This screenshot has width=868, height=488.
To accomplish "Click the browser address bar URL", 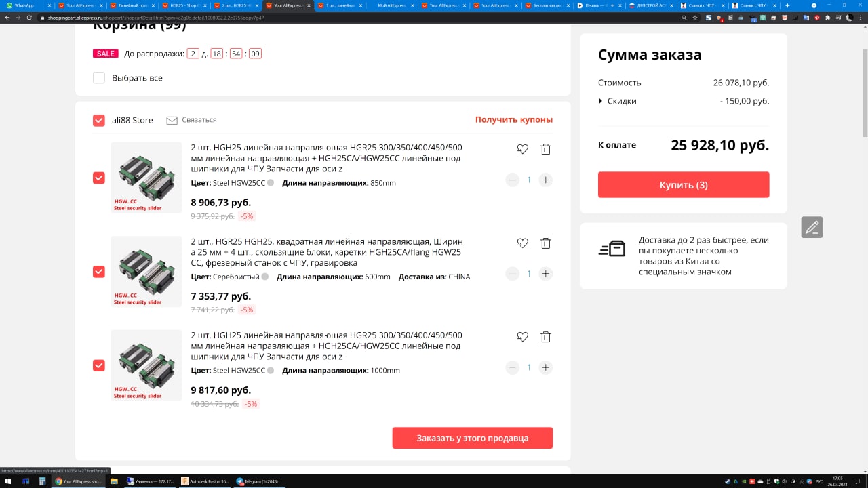I will (x=156, y=18).
